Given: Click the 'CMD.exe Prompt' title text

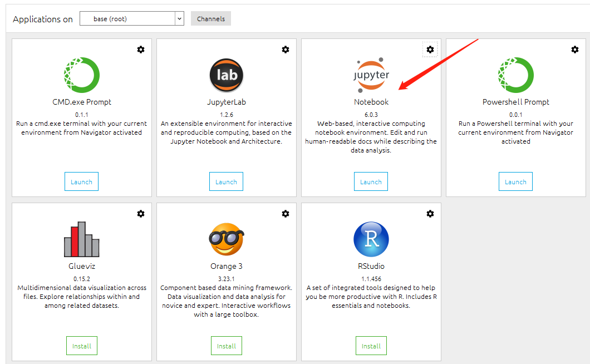Looking at the screenshot, I should (x=82, y=102).
